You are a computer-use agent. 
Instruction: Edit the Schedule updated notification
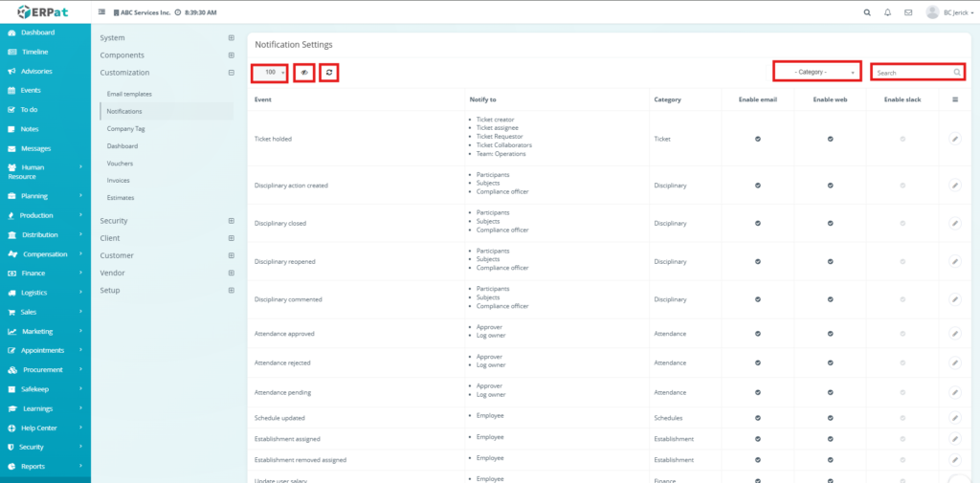[955, 417]
